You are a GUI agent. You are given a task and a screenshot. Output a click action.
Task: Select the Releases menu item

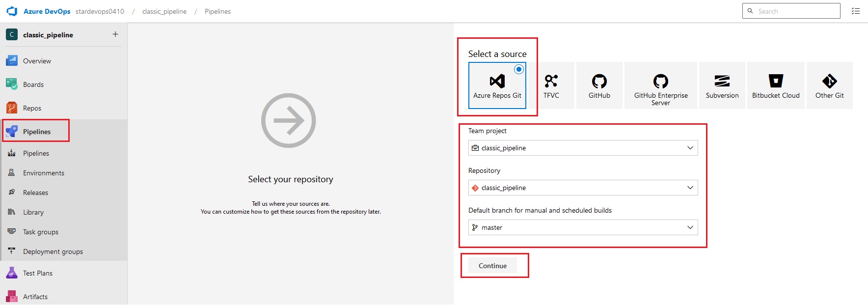point(35,193)
